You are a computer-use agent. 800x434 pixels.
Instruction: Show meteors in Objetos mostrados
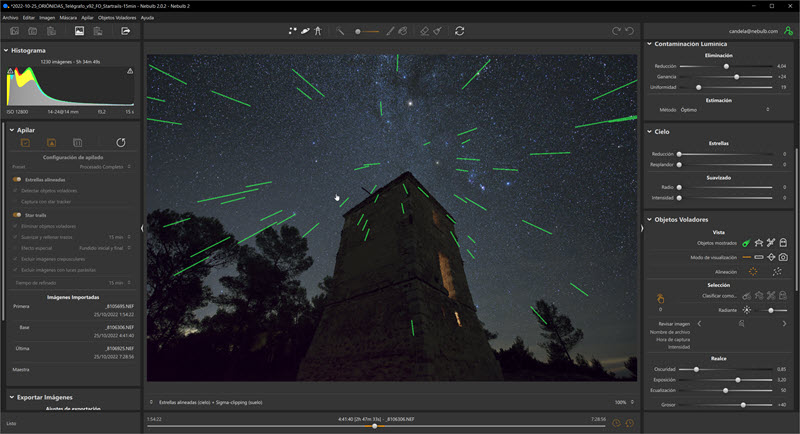tap(746, 243)
